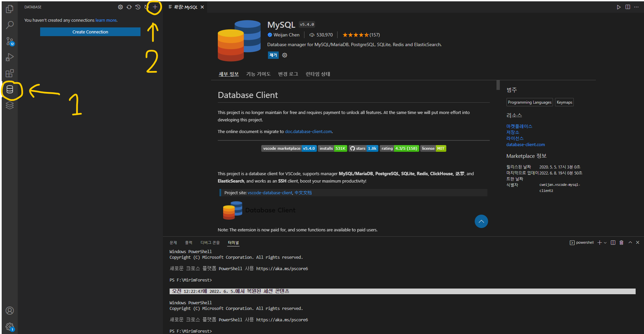Click the last terminal prompt PS F:\MirimForest>
Viewport: 644px width, 334px height.
click(x=191, y=331)
